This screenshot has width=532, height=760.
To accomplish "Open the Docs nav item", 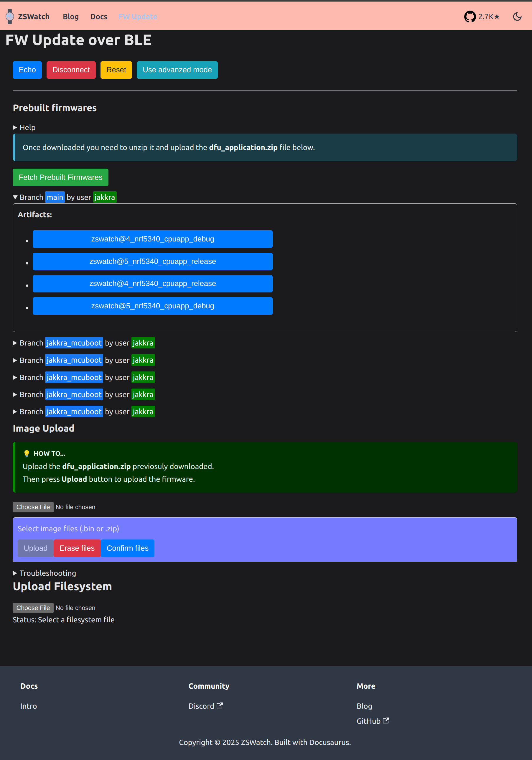I will tap(99, 17).
